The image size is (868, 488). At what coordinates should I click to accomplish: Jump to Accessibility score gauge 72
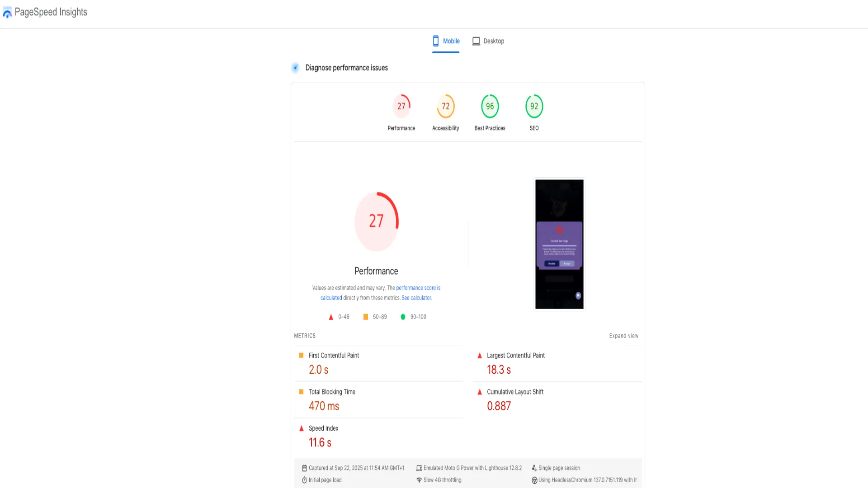445,107
